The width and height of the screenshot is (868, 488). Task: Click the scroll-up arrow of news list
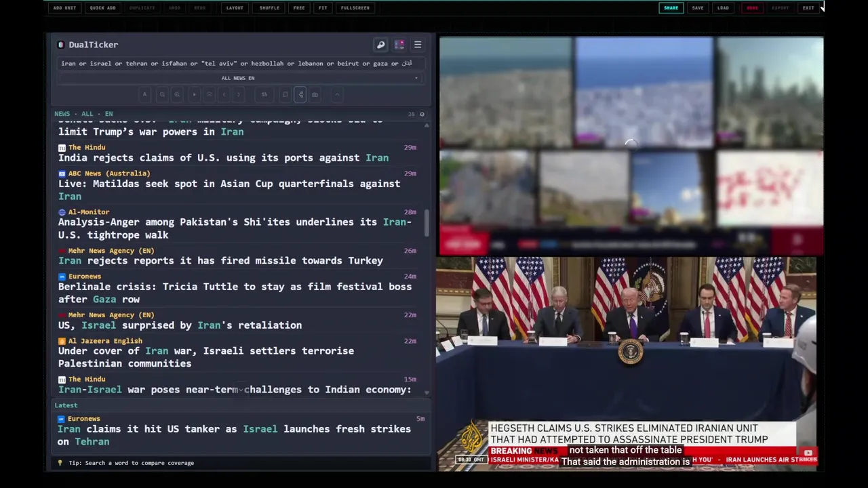pyautogui.click(x=427, y=125)
